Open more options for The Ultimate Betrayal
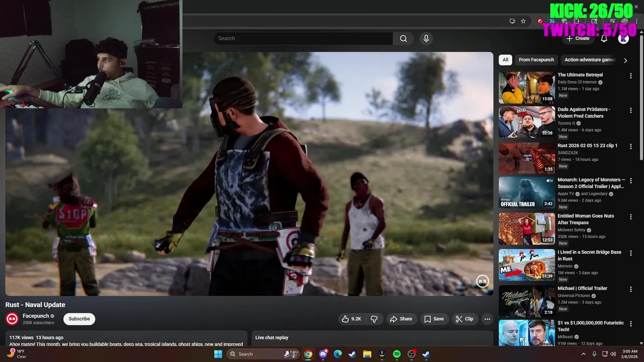This screenshot has width=644, height=362. coord(631,76)
